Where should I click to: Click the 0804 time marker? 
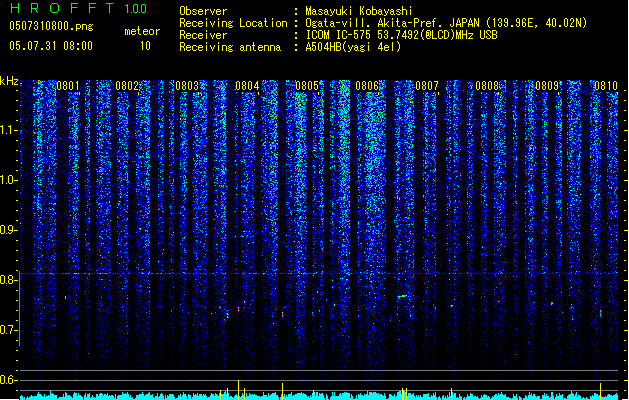[x=247, y=86]
